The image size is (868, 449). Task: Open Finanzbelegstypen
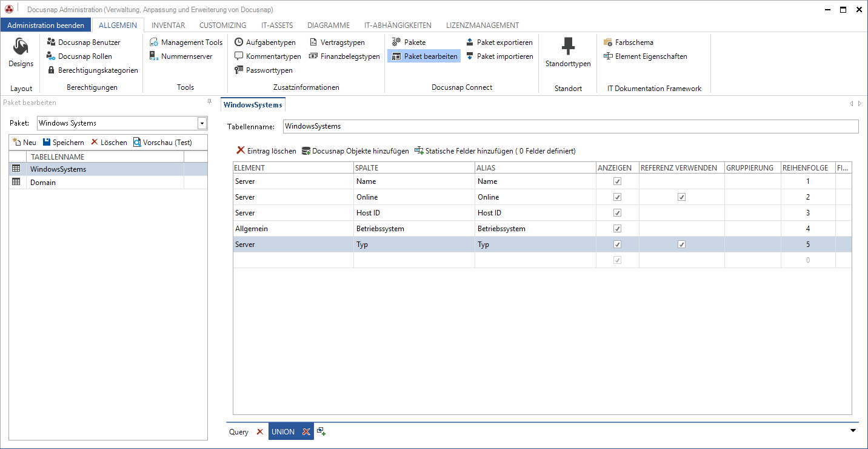[x=344, y=56]
